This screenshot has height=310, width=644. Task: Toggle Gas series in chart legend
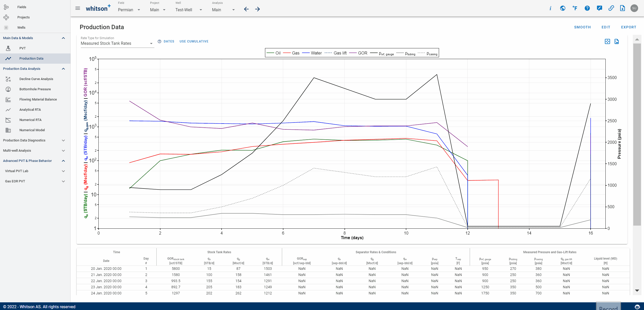(x=291, y=53)
